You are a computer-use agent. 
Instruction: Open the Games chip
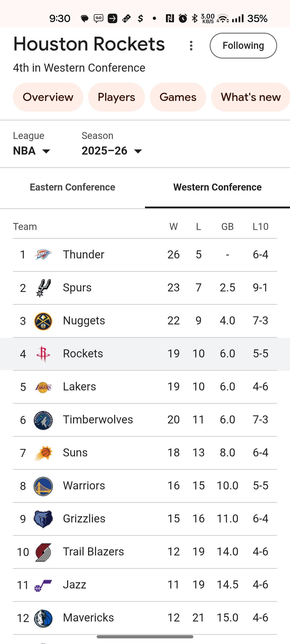click(x=178, y=97)
